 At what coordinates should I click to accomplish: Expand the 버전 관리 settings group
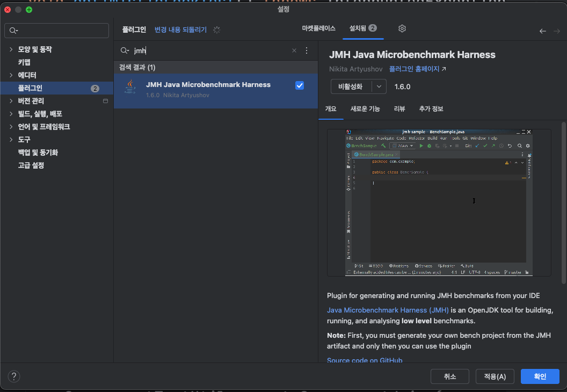point(11,101)
